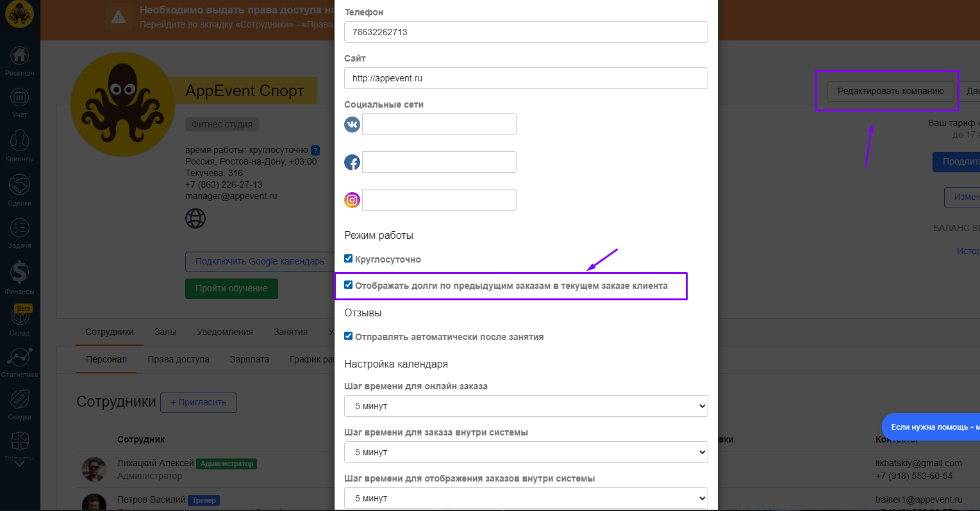Open the Шаг времени для заказа внутри системы dropdown
980x511 pixels.
[526, 452]
